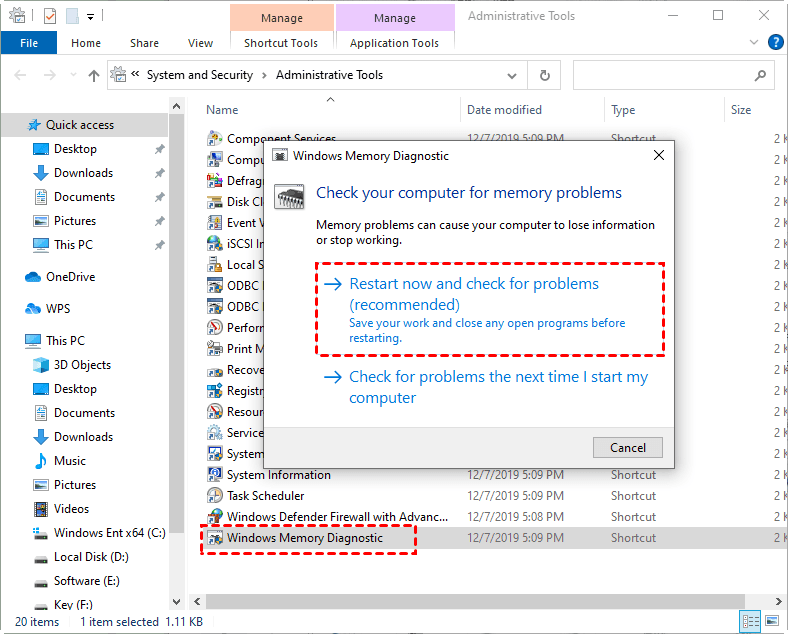Click the Services gear icon

(x=215, y=433)
